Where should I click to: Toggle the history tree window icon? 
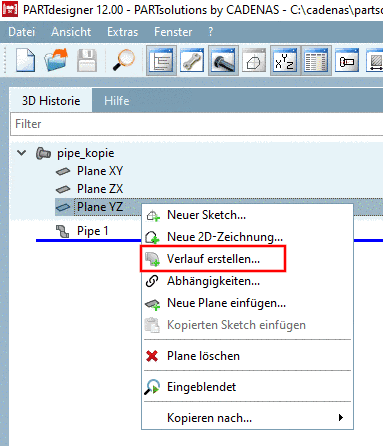(x=161, y=60)
